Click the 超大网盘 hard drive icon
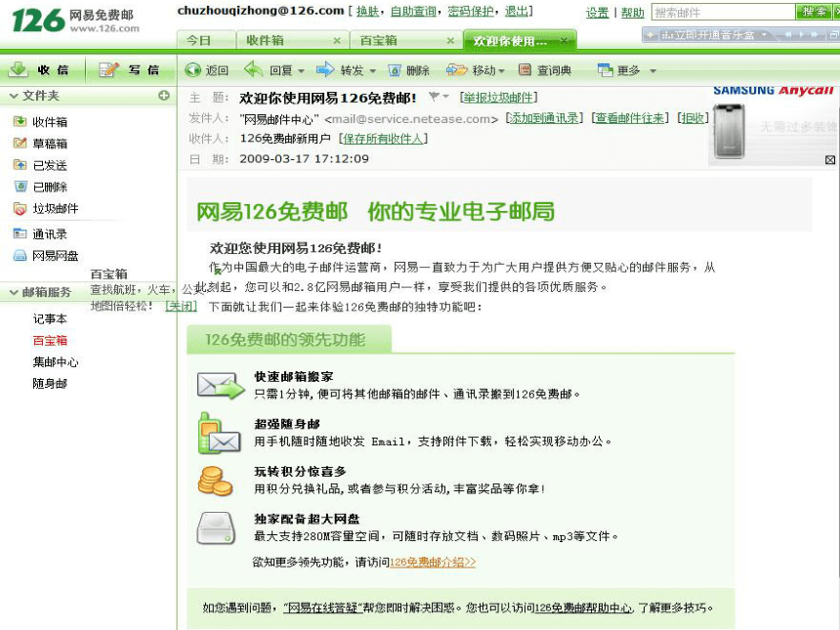This screenshot has width=840, height=630. pyautogui.click(x=216, y=528)
